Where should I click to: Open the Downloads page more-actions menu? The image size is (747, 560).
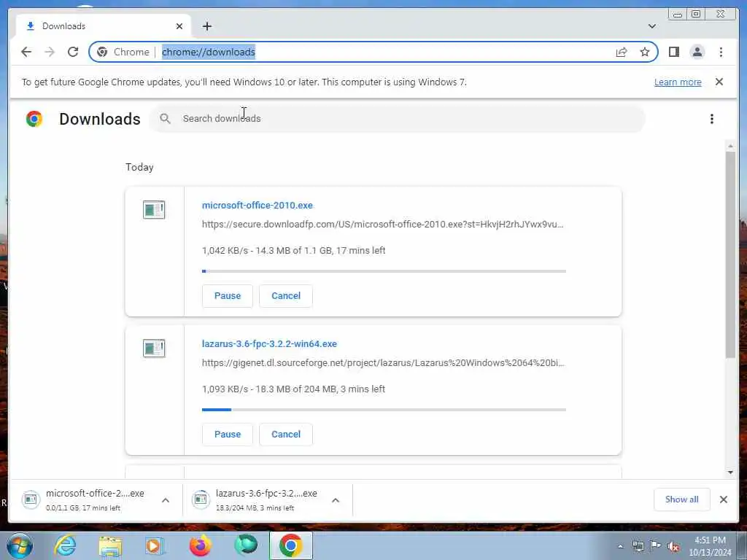click(x=712, y=119)
